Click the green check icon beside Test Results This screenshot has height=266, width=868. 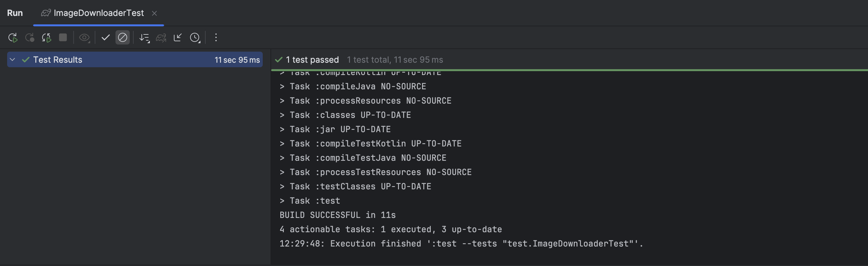(26, 60)
